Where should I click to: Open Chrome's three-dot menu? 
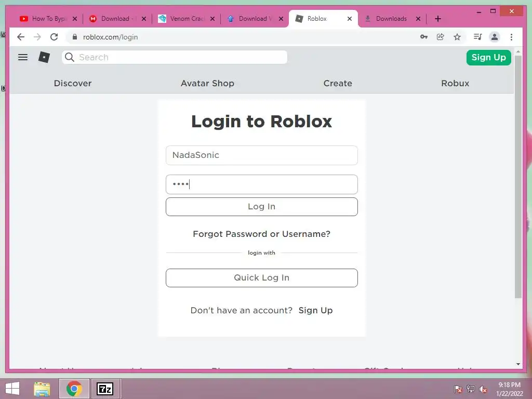[511, 37]
